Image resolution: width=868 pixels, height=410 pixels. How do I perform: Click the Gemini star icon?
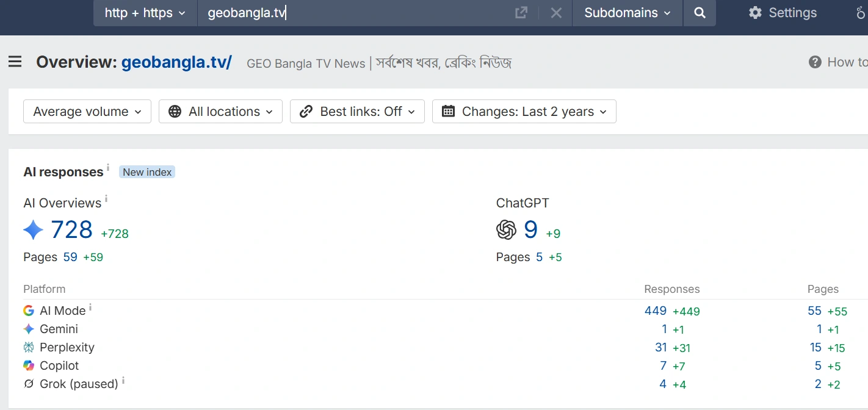(29, 329)
